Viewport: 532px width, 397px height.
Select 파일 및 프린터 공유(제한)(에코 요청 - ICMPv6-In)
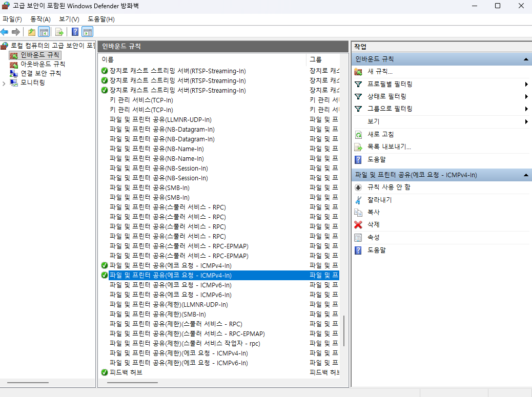[220, 363]
